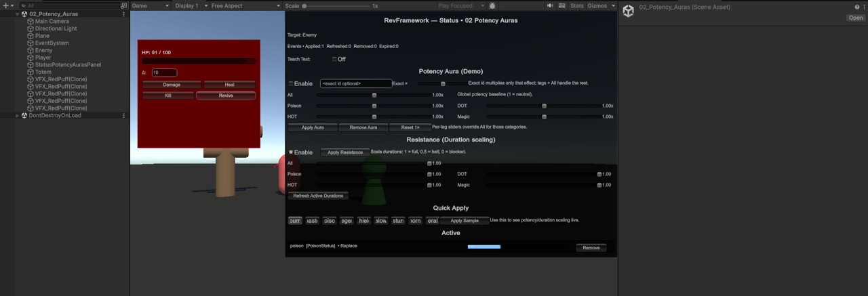Click the Revive button
The width and height of the screenshot is (868, 296).
226,96
